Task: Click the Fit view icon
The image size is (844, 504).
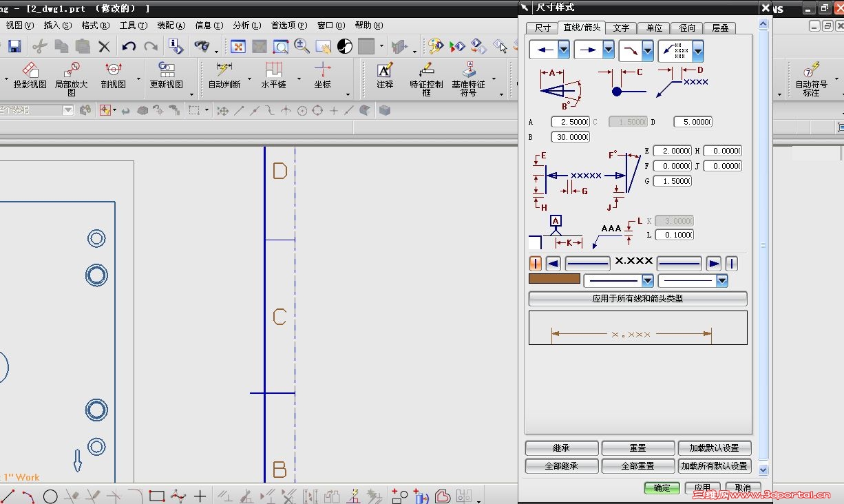Action: [x=238, y=46]
